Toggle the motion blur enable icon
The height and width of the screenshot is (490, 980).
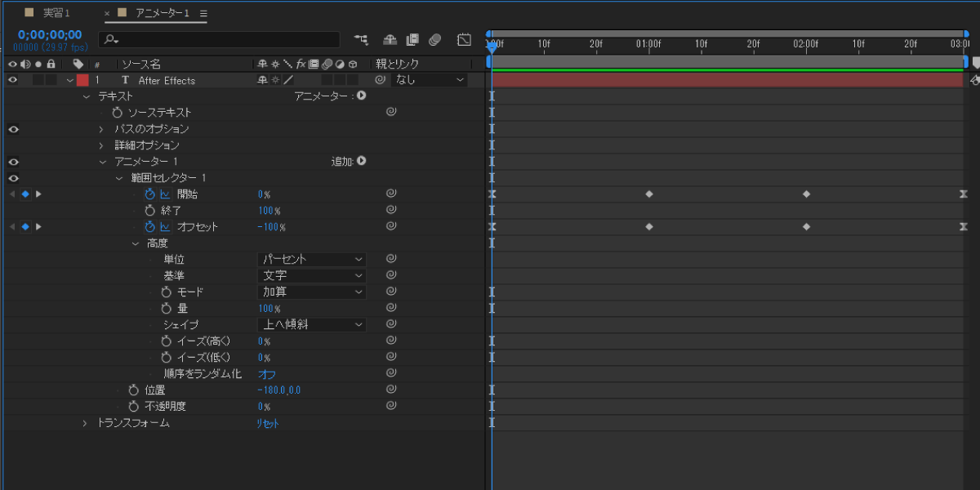[435, 39]
